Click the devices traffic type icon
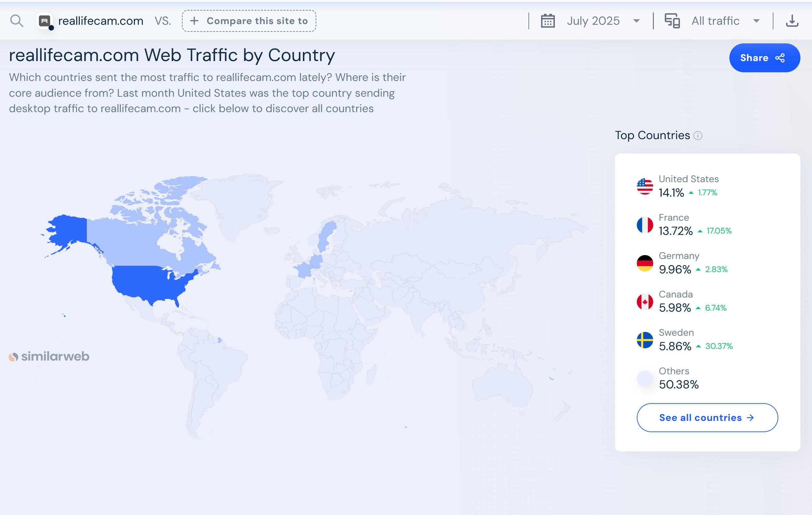The width and height of the screenshot is (812, 515). (x=672, y=21)
